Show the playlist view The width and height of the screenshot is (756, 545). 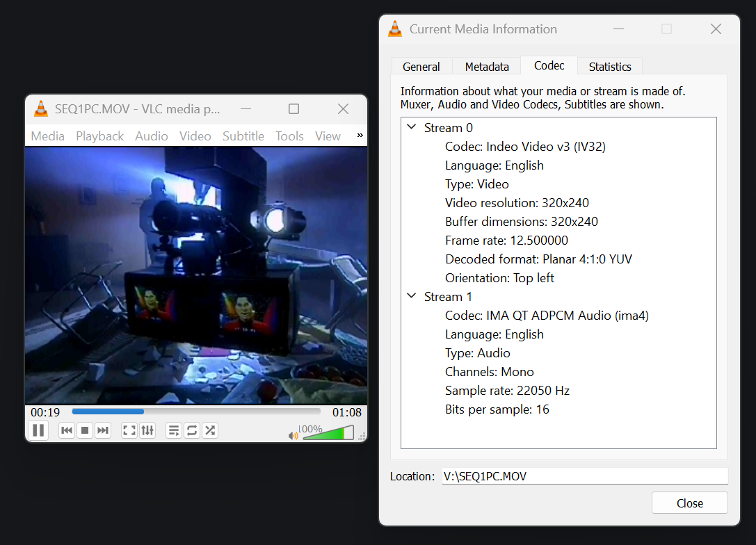pyautogui.click(x=174, y=431)
